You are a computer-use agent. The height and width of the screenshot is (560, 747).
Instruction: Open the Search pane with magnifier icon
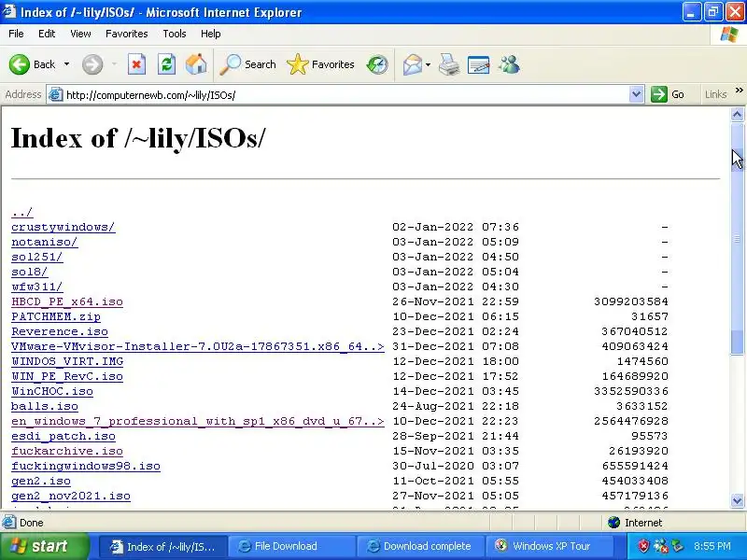[x=247, y=64]
